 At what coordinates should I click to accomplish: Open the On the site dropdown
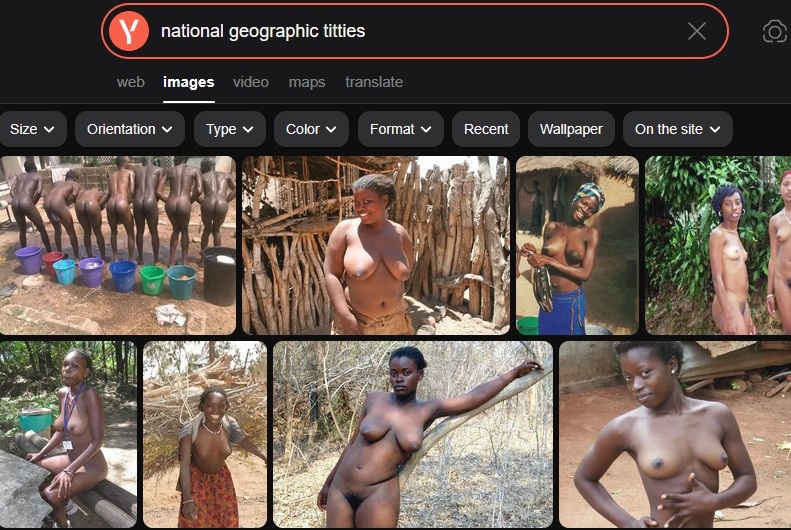coord(677,129)
